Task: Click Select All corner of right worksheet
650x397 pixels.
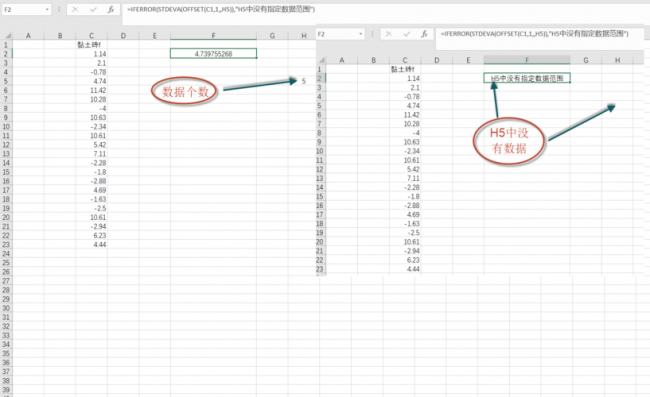Action: pyautogui.click(x=321, y=60)
